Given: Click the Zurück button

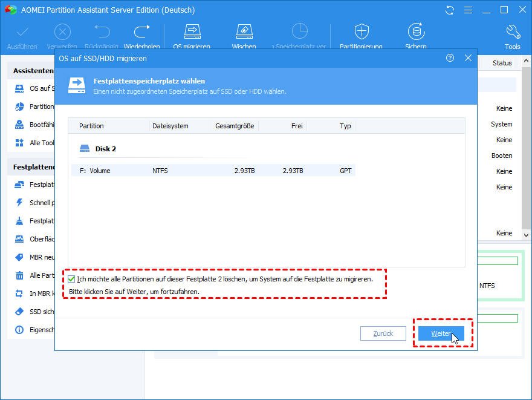Looking at the screenshot, I should (x=383, y=333).
